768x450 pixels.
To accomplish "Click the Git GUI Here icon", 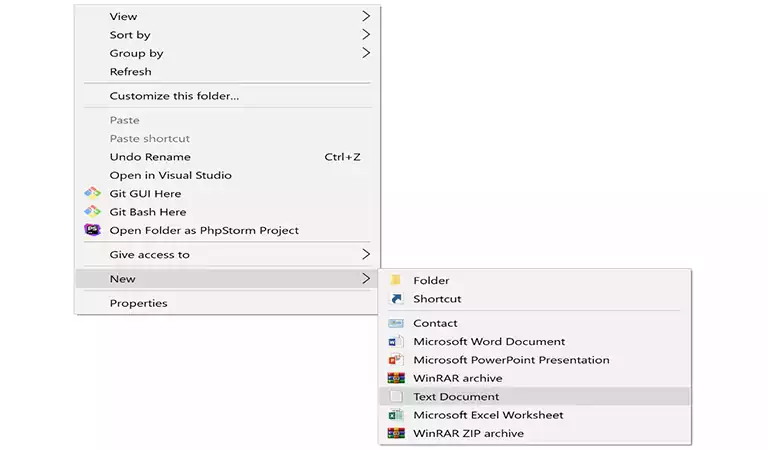I will point(92,193).
